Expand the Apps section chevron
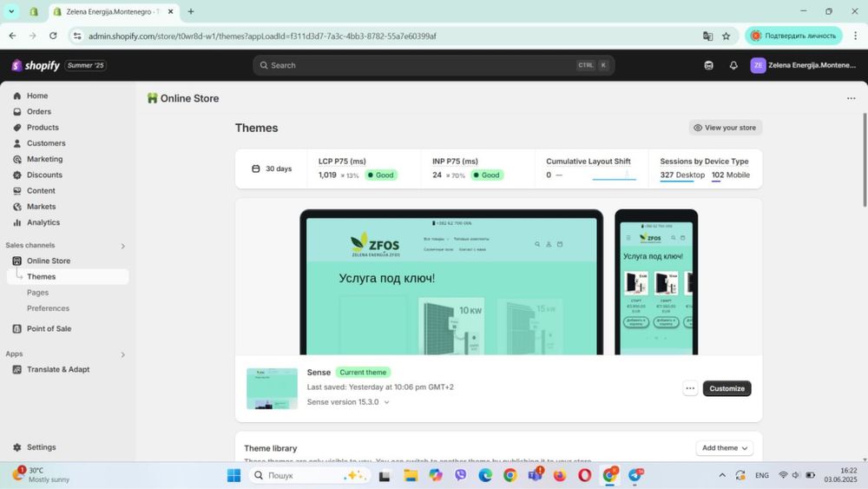 pyautogui.click(x=123, y=354)
